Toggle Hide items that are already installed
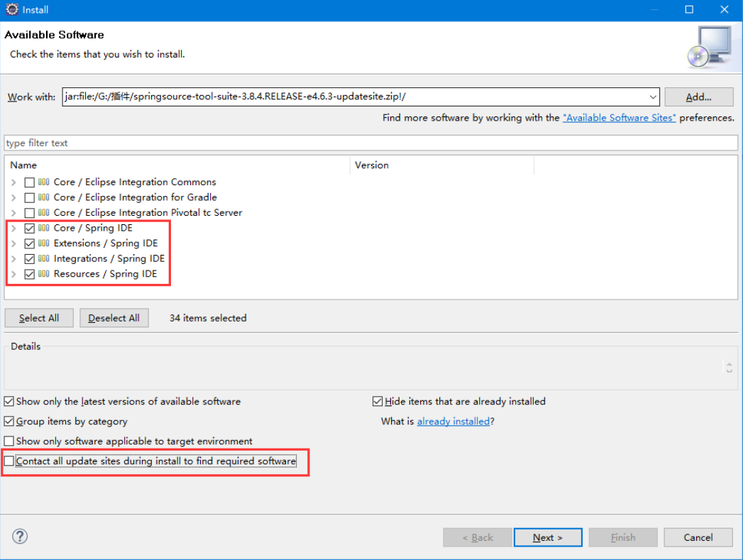 point(378,401)
